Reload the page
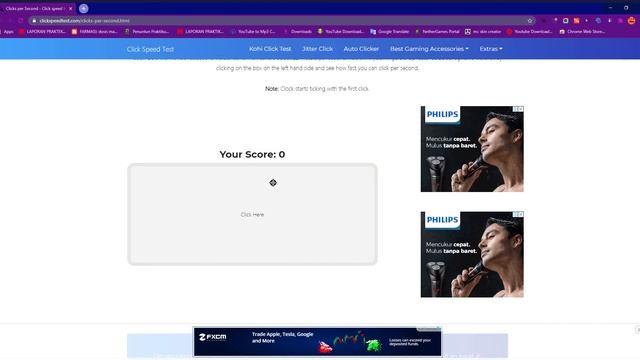Screen dimensions: 640x360 (x=21, y=20)
